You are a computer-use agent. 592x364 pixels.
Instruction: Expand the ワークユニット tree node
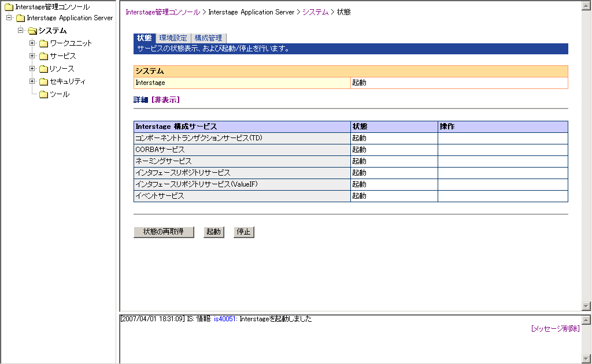32,43
